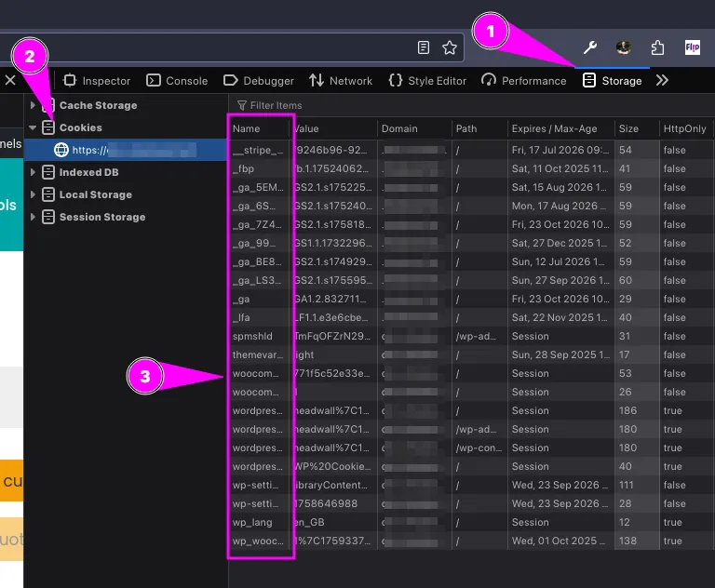Open the wrench developer tools icon
The height and width of the screenshot is (588, 715).
coord(589,47)
